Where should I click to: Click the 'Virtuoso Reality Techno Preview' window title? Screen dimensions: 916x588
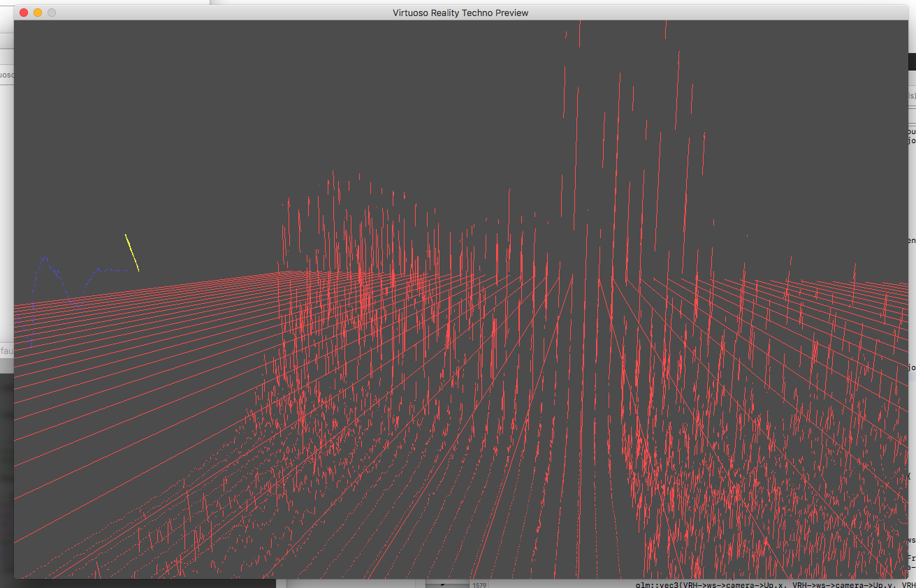(460, 13)
